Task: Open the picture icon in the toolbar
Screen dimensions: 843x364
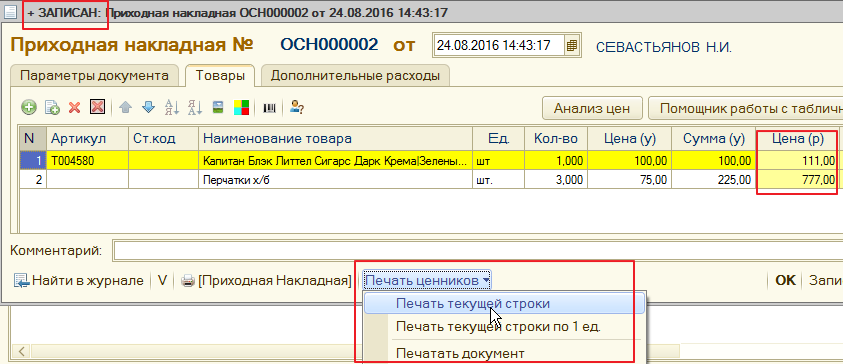Action: coord(218,107)
